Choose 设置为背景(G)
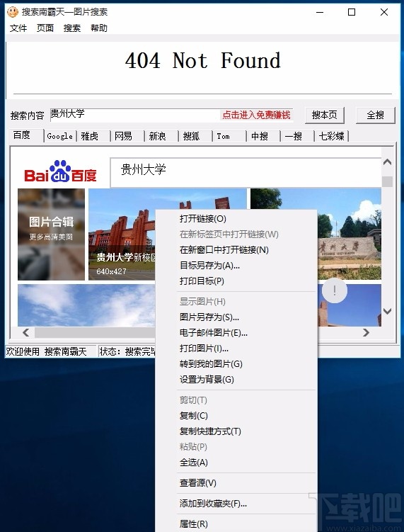 tap(236, 380)
